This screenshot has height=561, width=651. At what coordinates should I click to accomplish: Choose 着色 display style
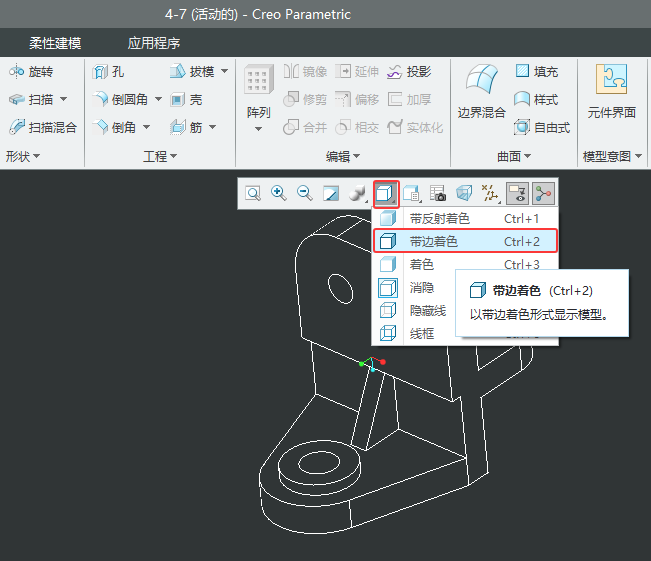pos(465,264)
